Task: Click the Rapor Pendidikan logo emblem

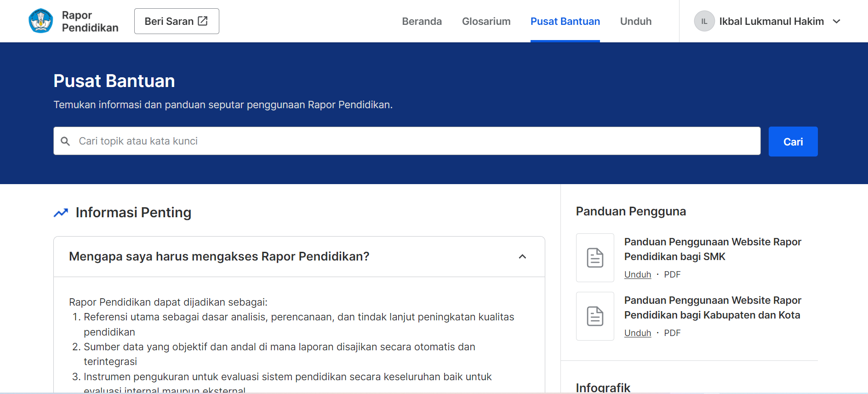Action: coord(41,21)
